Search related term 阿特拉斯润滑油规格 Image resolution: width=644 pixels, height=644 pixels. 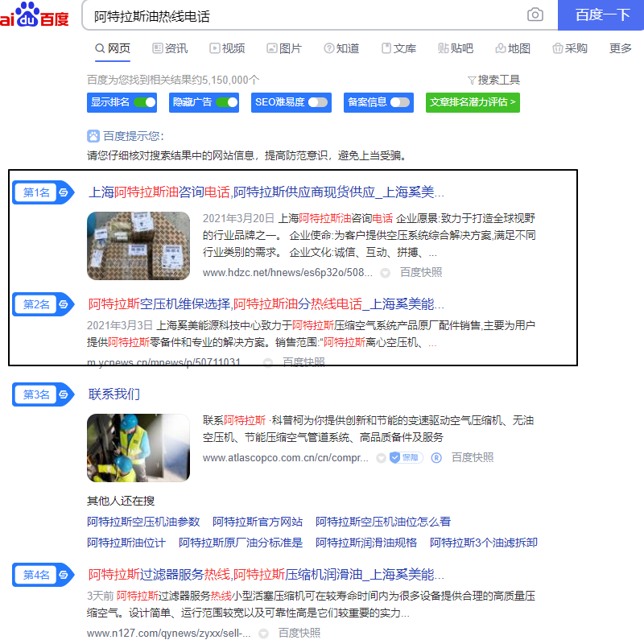366,543
